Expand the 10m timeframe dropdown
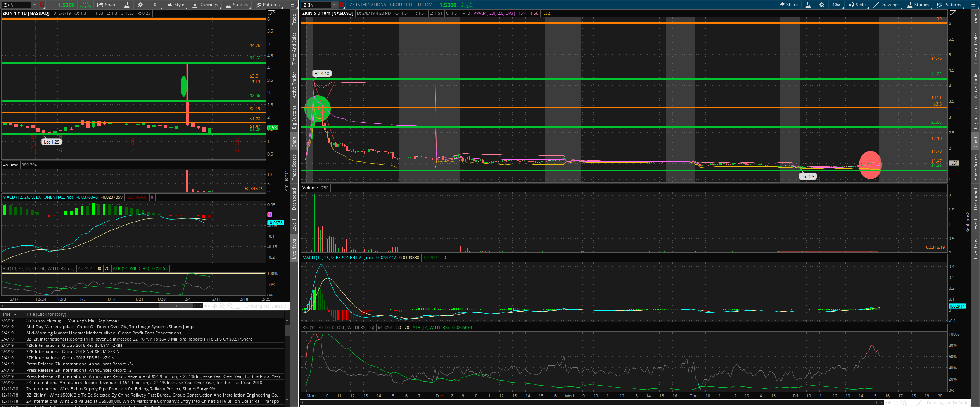The image size is (980, 407). click(x=837, y=5)
